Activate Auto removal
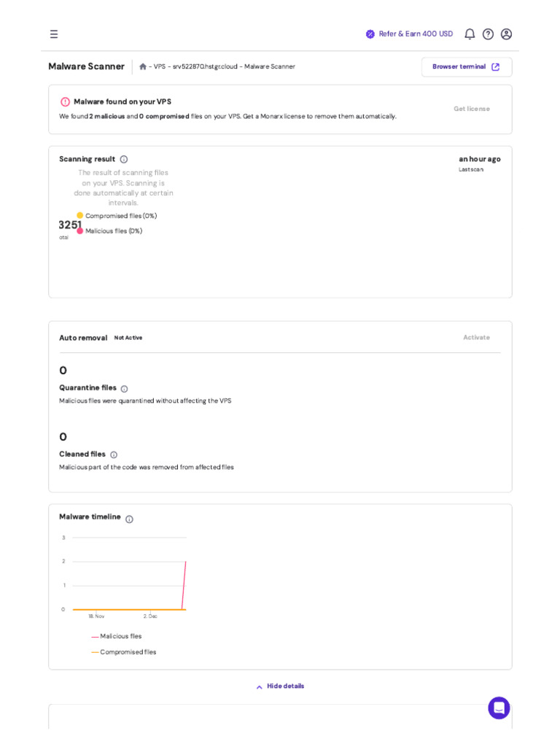Viewport: 560px width, 747px height. (476, 338)
